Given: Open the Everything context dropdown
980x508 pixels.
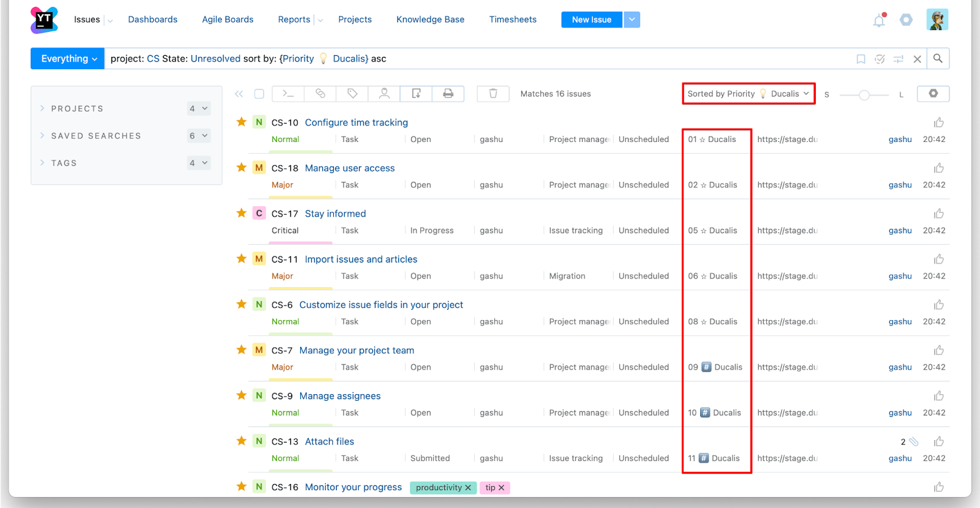Looking at the screenshot, I should [x=68, y=59].
